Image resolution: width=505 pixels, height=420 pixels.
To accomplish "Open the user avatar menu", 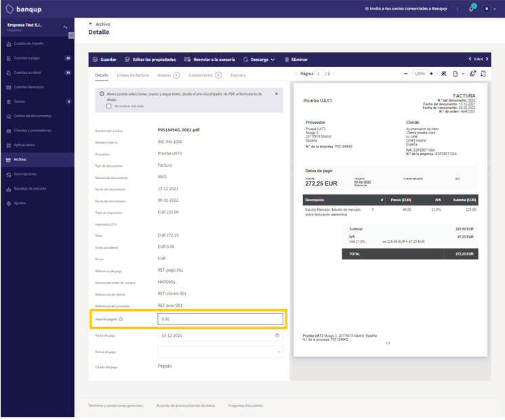I will [x=489, y=9].
